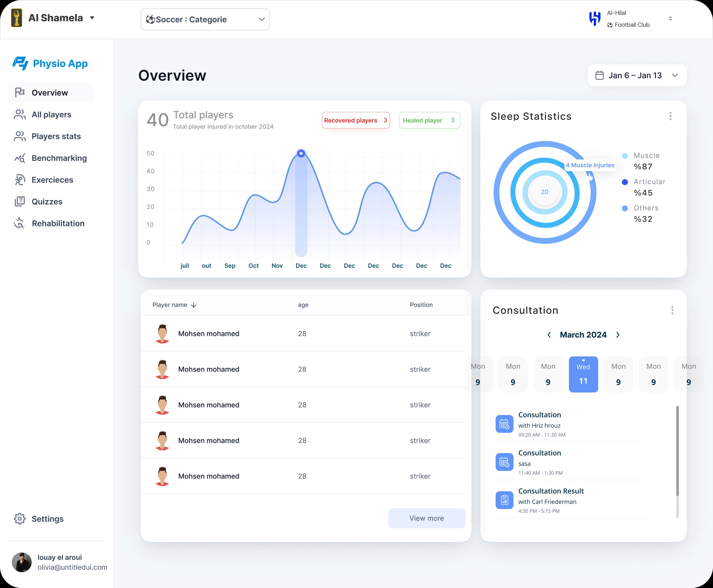713x588 pixels.
Task: Open the Al Shamela selector arrow
Action: [x=92, y=18]
